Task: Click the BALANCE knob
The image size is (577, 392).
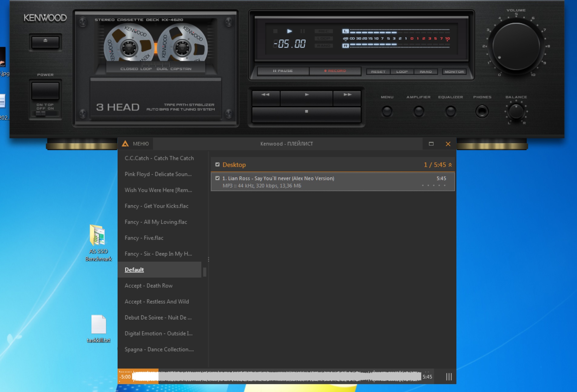Action: 516,111
